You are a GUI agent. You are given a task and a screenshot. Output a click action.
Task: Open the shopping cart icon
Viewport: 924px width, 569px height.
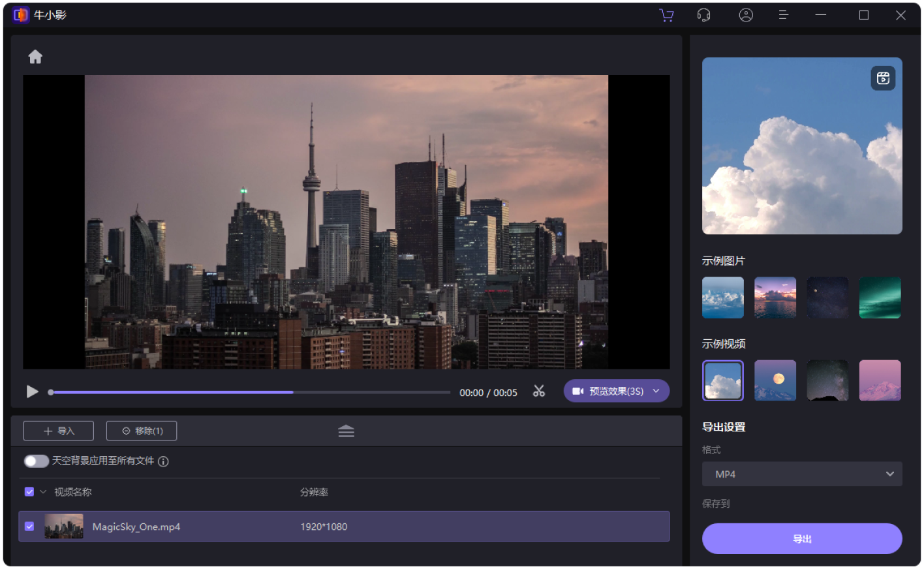click(666, 15)
